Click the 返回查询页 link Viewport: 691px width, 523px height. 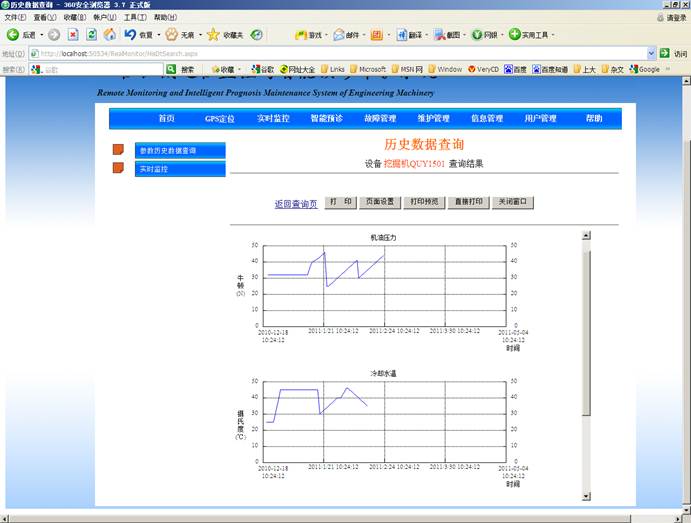click(x=296, y=203)
